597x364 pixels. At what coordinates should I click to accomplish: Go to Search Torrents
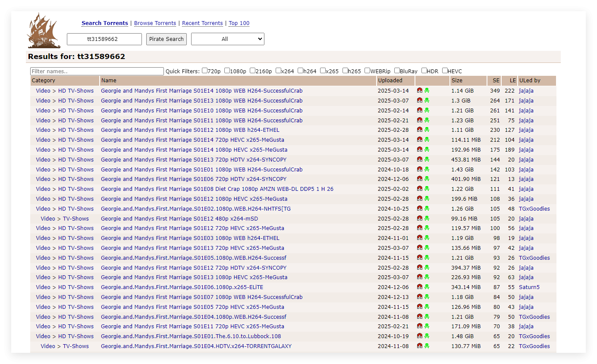[105, 23]
